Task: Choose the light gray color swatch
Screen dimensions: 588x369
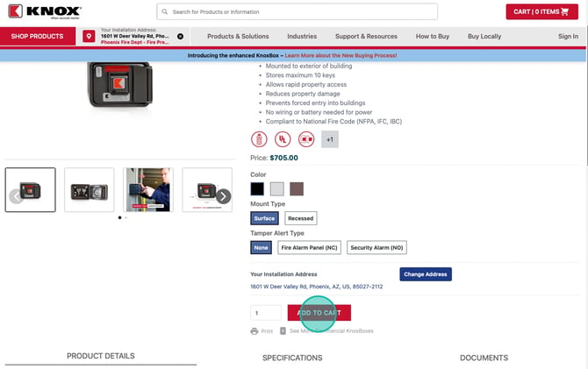Action: point(277,188)
